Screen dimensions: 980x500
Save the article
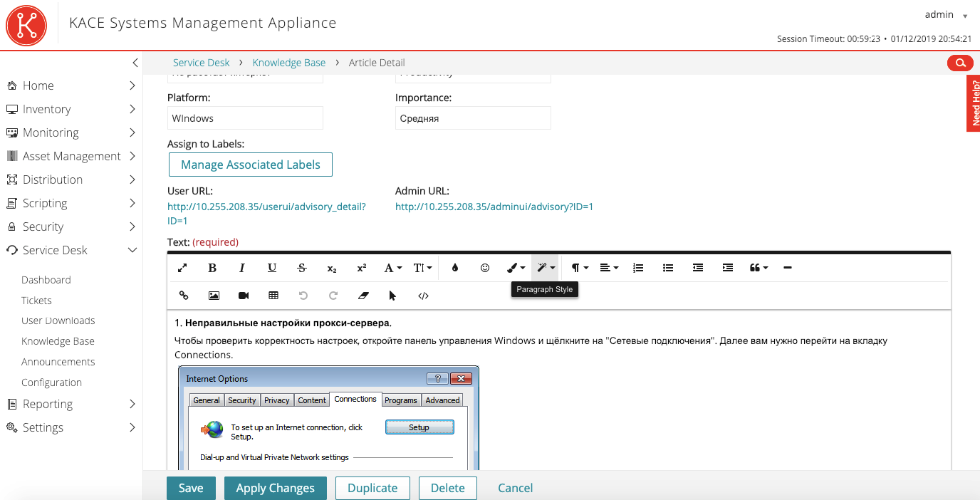(191, 488)
